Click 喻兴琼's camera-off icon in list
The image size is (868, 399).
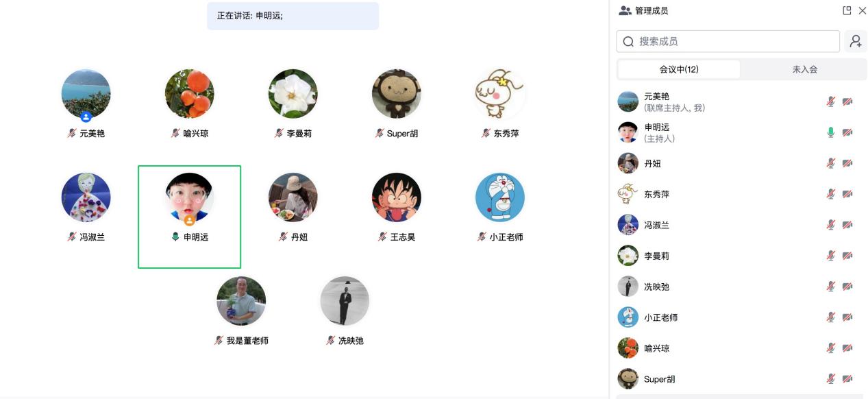tap(847, 348)
